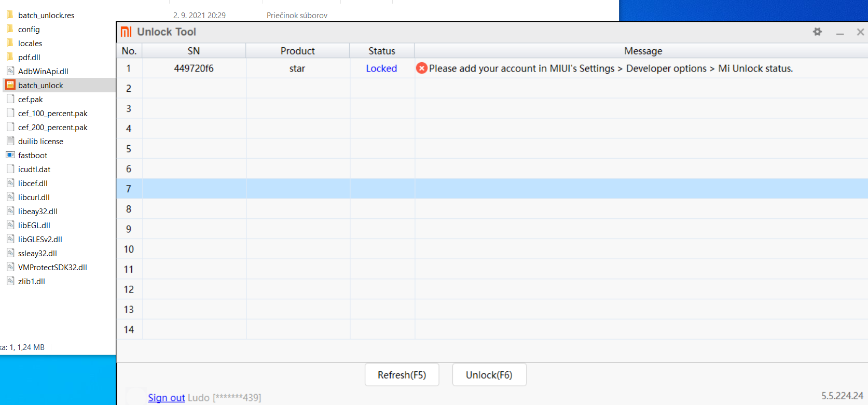Viewport: 868px width, 405px height.
Task: Select the locales folder icon
Action: (x=10, y=43)
